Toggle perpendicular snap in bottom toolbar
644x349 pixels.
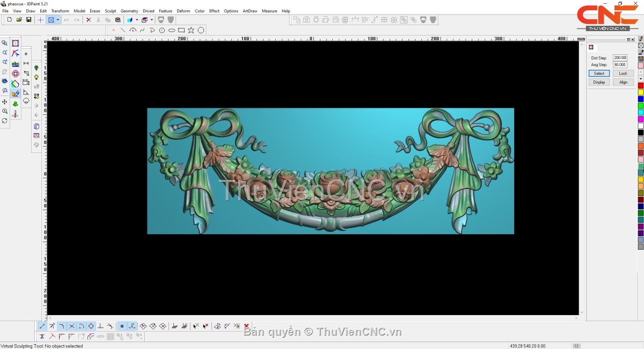100,326
